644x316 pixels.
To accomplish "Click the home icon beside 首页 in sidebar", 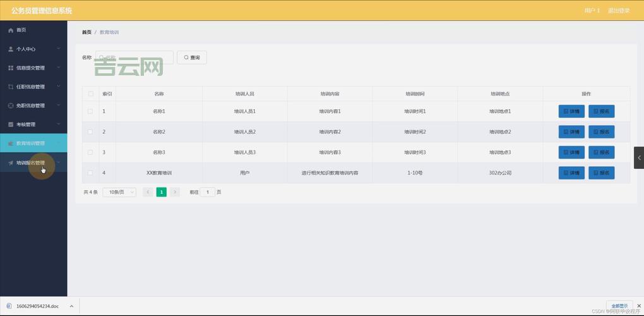I will tap(10, 30).
